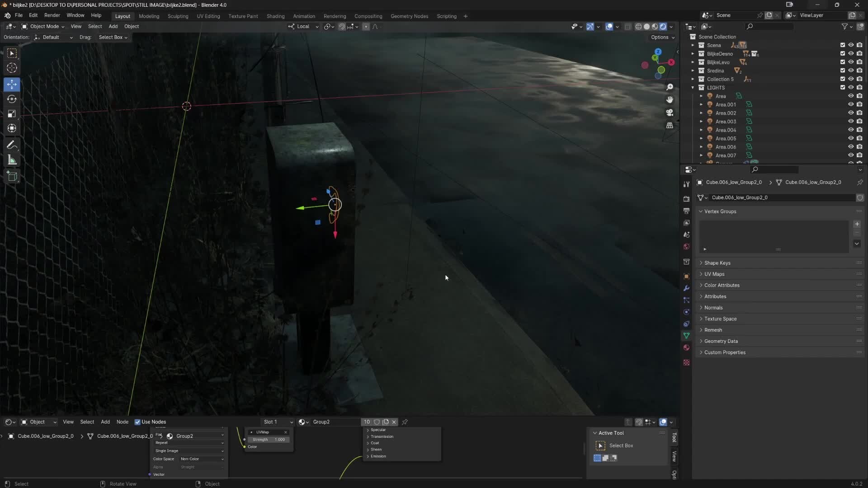Open the Render properties tab
Screen dimensions: 868x488
687,198
